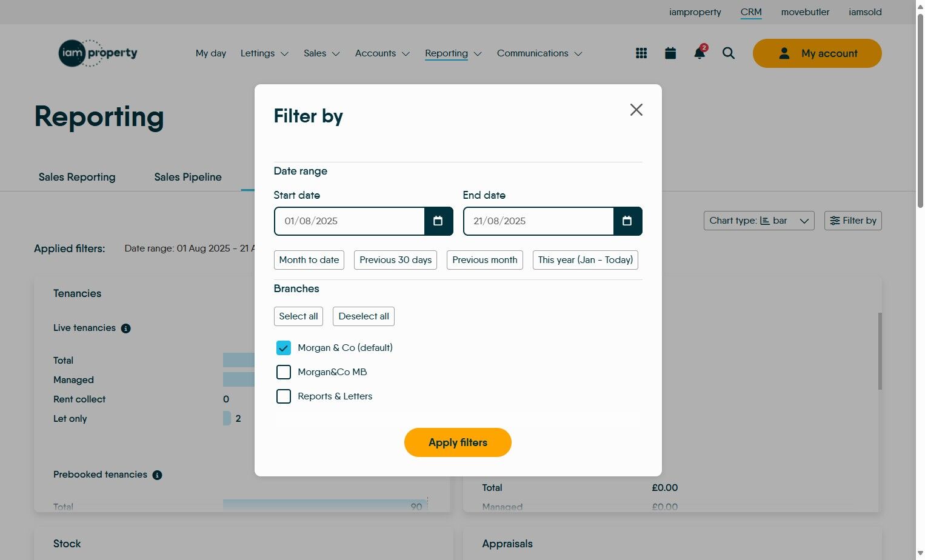
Task: Tick the Reports & Letters checkbox
Action: (284, 396)
